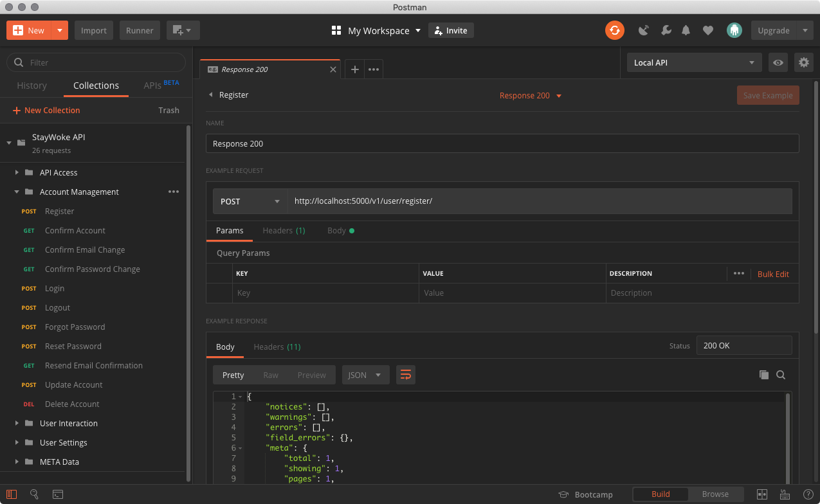This screenshot has height=504, width=820.
Task: Open the notifications bell
Action: click(684, 30)
